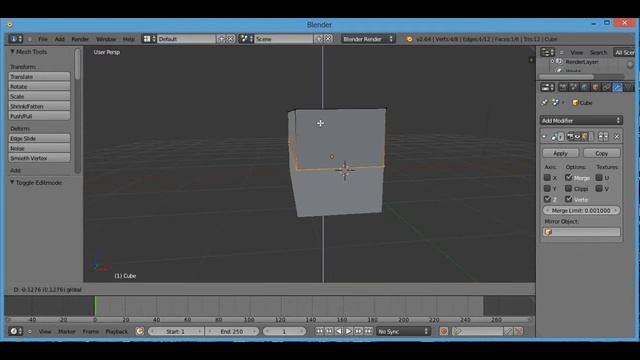Click the Translate button
The height and width of the screenshot is (360, 640).
[x=39, y=77]
